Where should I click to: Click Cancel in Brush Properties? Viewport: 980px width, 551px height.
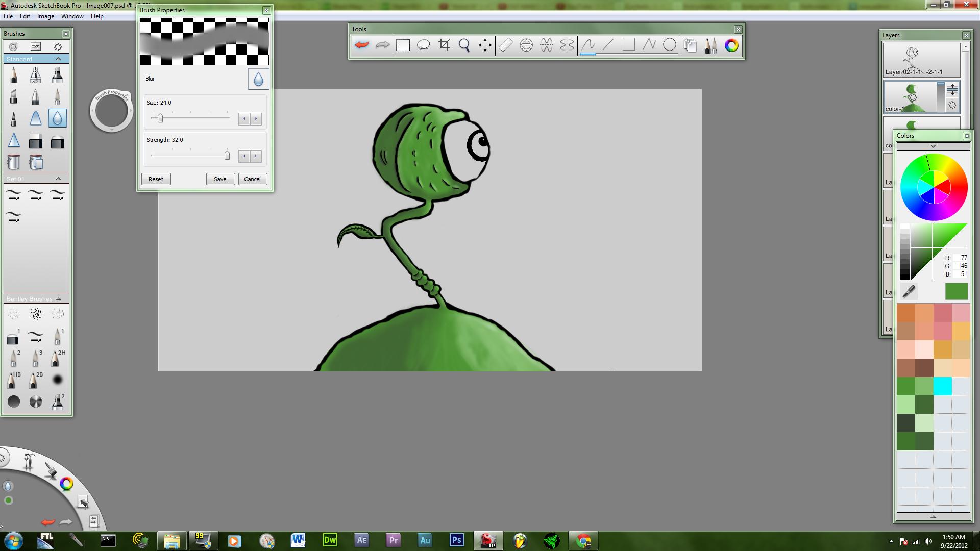pyautogui.click(x=252, y=179)
